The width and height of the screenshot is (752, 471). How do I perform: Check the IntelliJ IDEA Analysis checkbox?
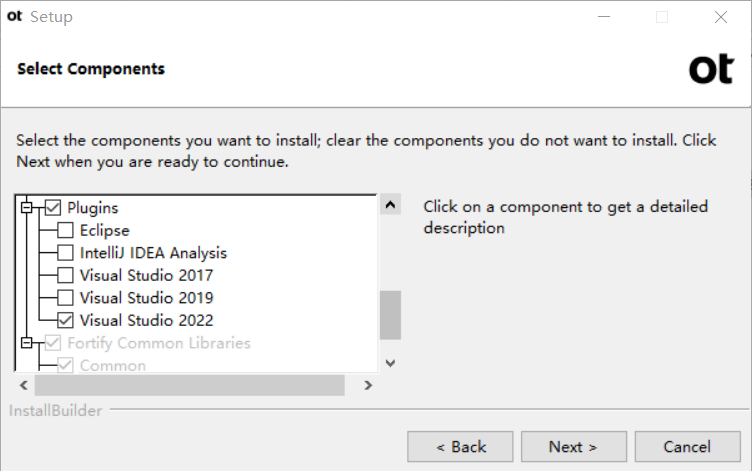tap(65, 253)
